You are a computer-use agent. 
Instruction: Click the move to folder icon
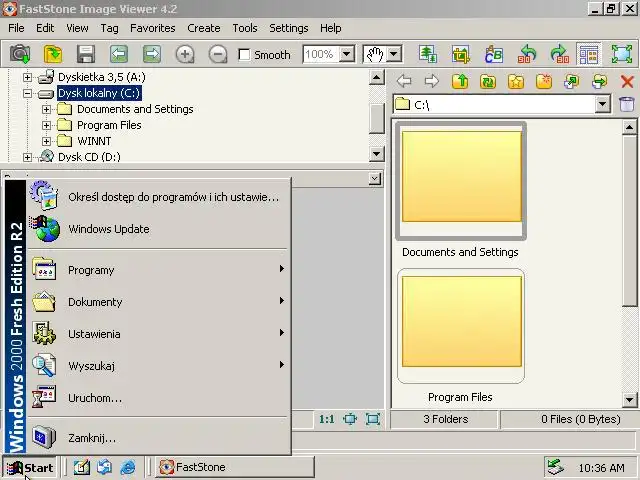click(x=599, y=81)
